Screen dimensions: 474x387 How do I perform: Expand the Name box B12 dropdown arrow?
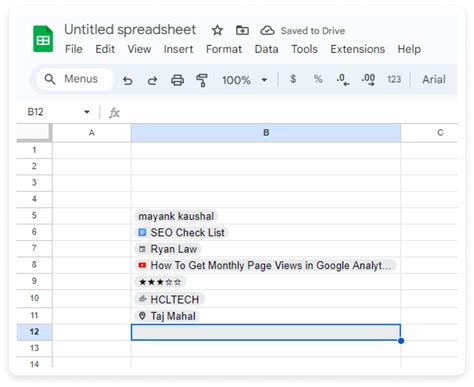(87, 112)
